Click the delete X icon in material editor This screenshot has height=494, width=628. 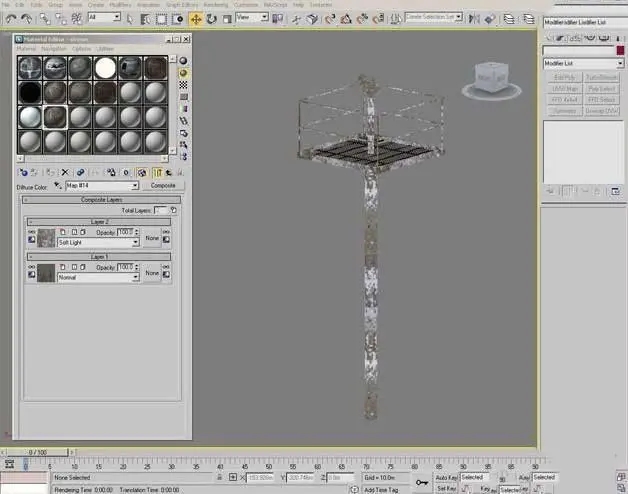pos(65,172)
